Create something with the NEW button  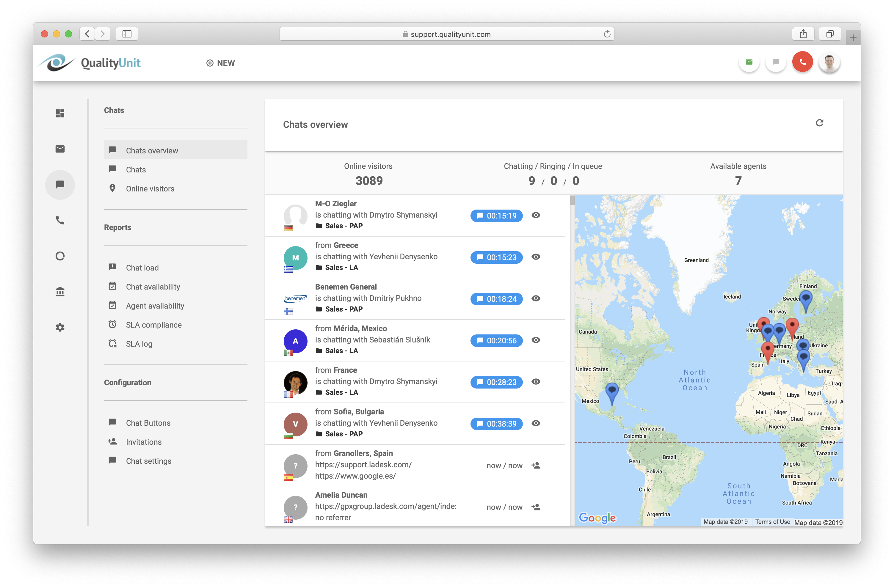point(220,63)
